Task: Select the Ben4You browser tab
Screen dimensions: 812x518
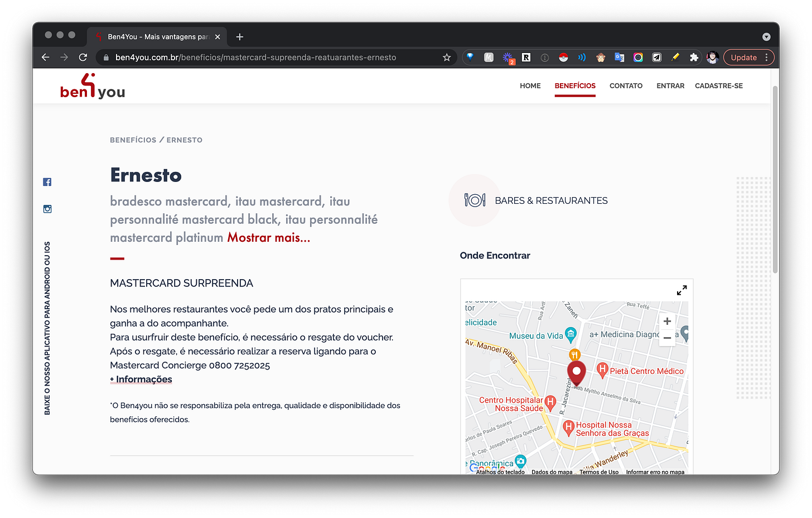Action: (156, 37)
